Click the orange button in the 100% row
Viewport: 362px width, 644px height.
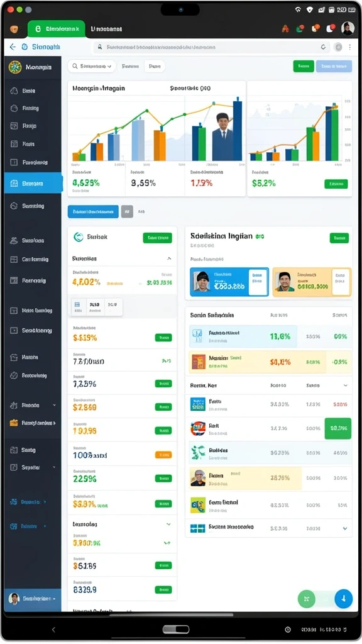tap(163, 455)
